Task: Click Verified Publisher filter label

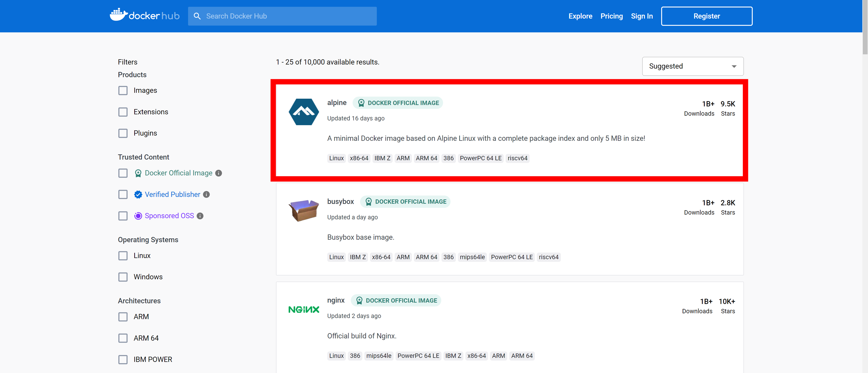Action: 172,194
